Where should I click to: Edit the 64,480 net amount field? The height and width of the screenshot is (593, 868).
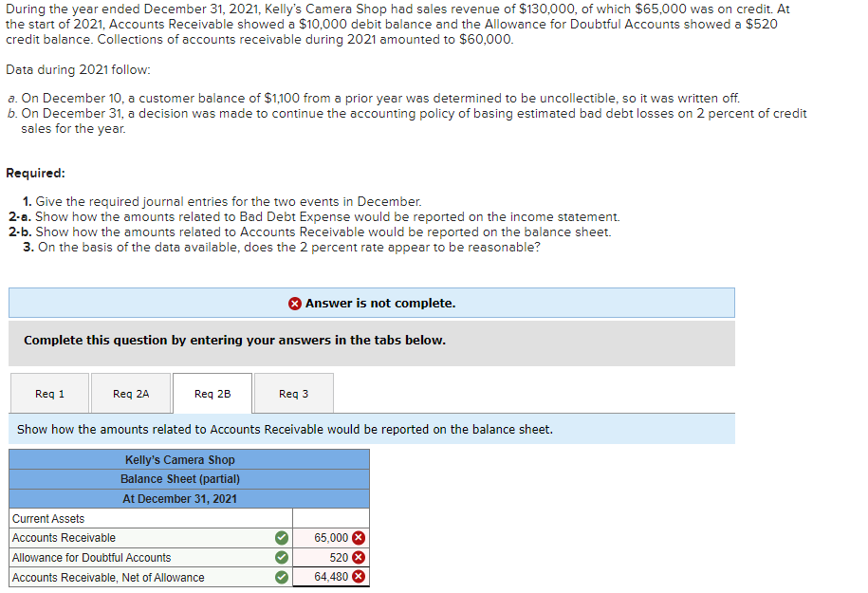click(330, 576)
